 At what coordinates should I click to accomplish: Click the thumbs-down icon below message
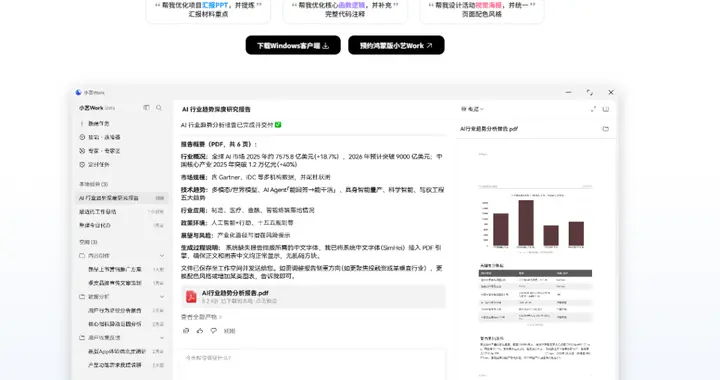coord(214,330)
